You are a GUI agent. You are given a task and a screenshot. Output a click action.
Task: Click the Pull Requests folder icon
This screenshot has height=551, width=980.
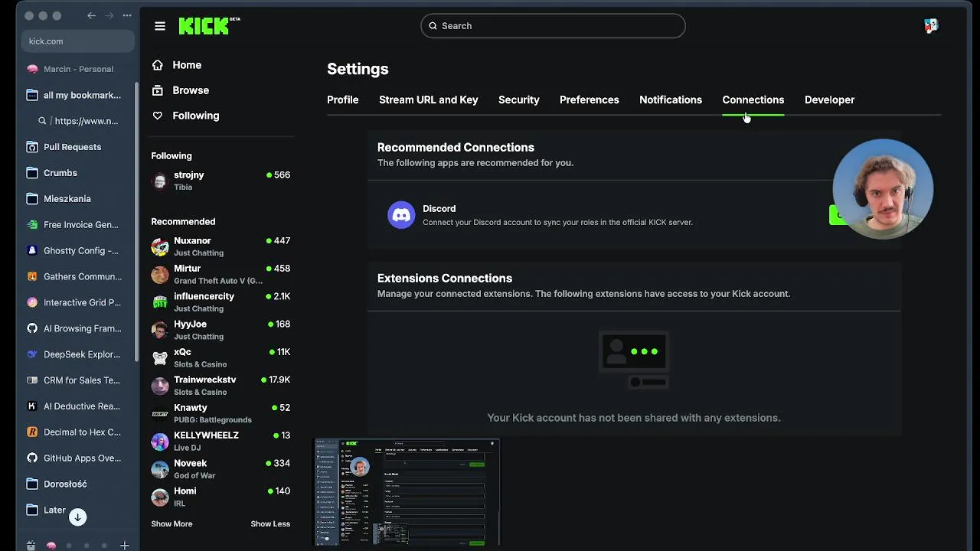32,147
